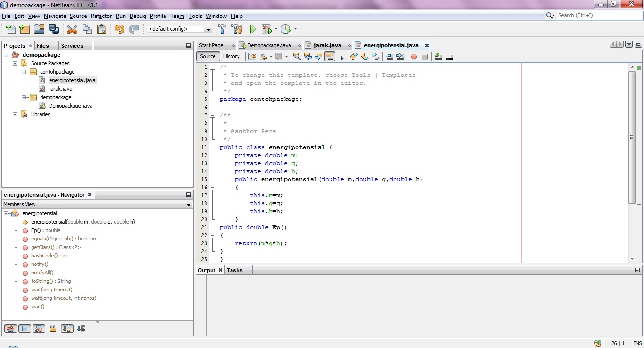Image resolution: width=644 pixels, height=348 pixels.
Task: Start macro recording with the red circle icon
Action: point(413,57)
